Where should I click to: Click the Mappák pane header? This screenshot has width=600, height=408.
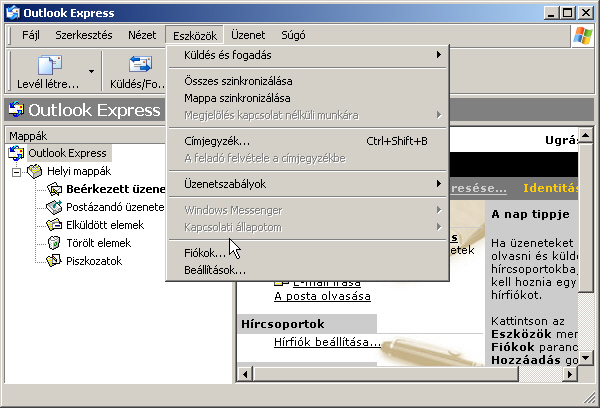(x=84, y=135)
